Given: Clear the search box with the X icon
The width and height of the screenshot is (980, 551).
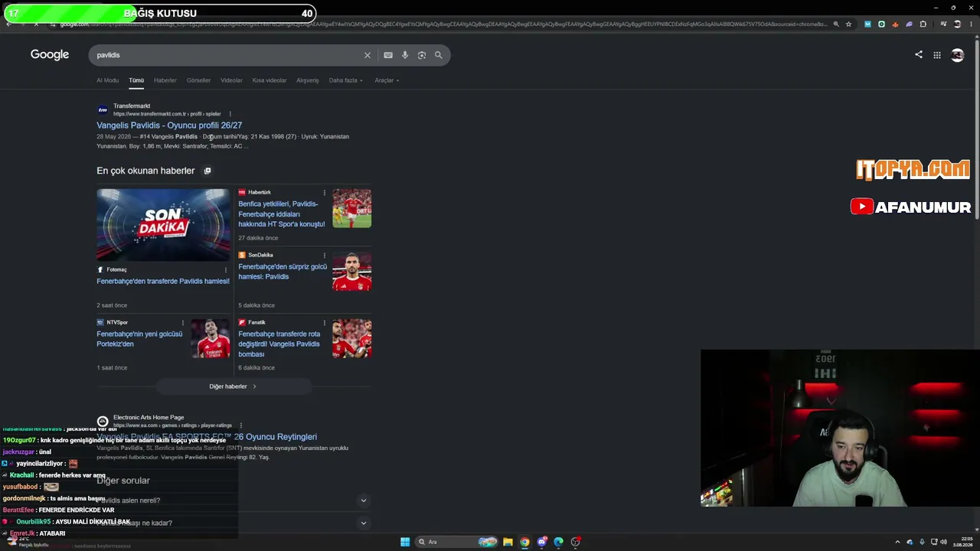Looking at the screenshot, I should [367, 55].
